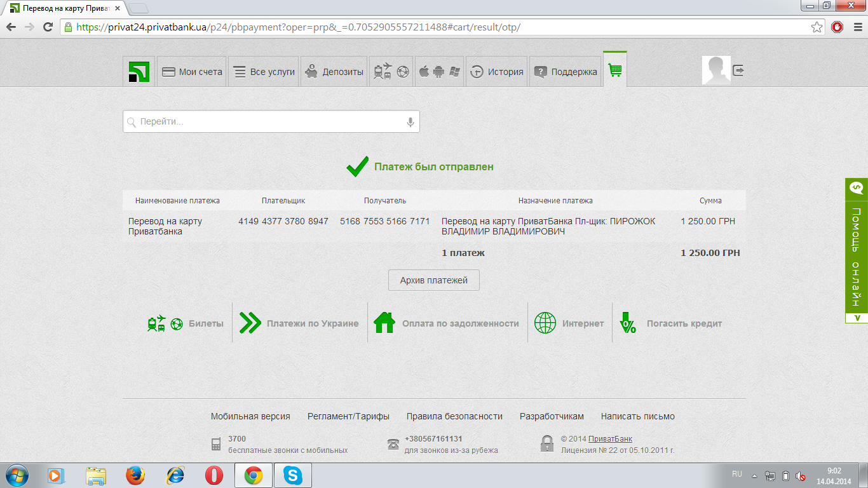Open the shopping cart tab

click(615, 70)
